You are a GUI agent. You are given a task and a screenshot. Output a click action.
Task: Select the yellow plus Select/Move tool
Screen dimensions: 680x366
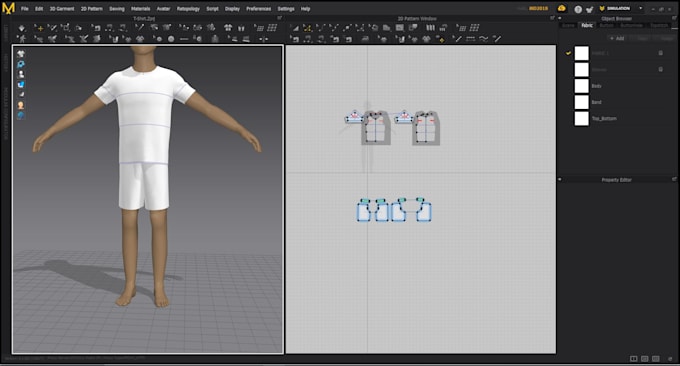[39, 28]
